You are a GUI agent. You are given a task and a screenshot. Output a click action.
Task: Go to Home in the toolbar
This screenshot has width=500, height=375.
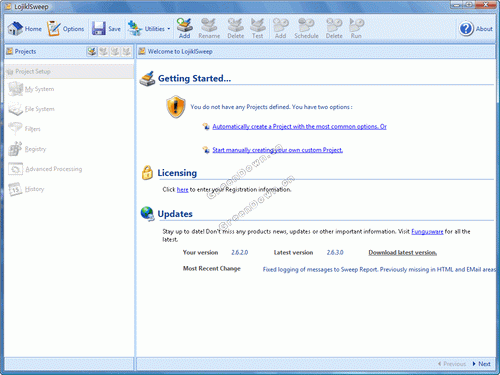(x=25, y=29)
